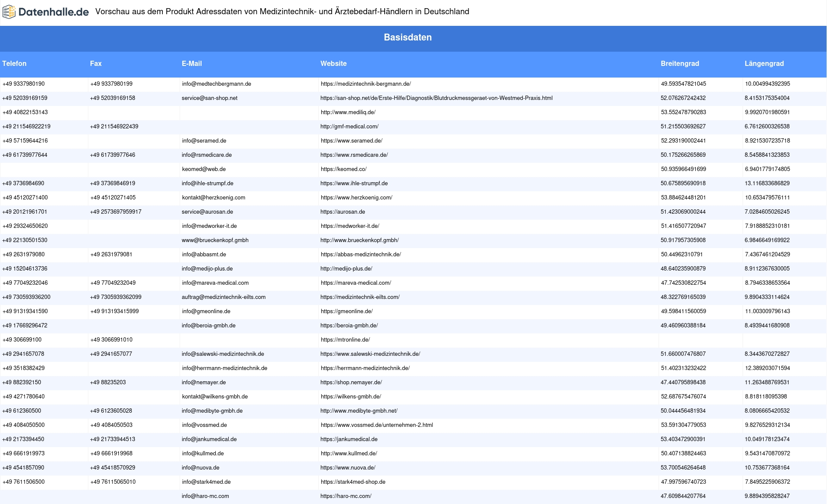Open https://aurosan.de link

click(343, 212)
